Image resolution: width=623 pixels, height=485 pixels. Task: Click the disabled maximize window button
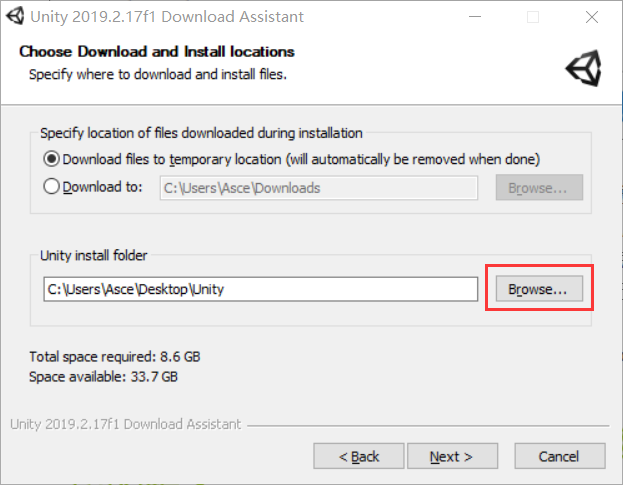coord(533,17)
